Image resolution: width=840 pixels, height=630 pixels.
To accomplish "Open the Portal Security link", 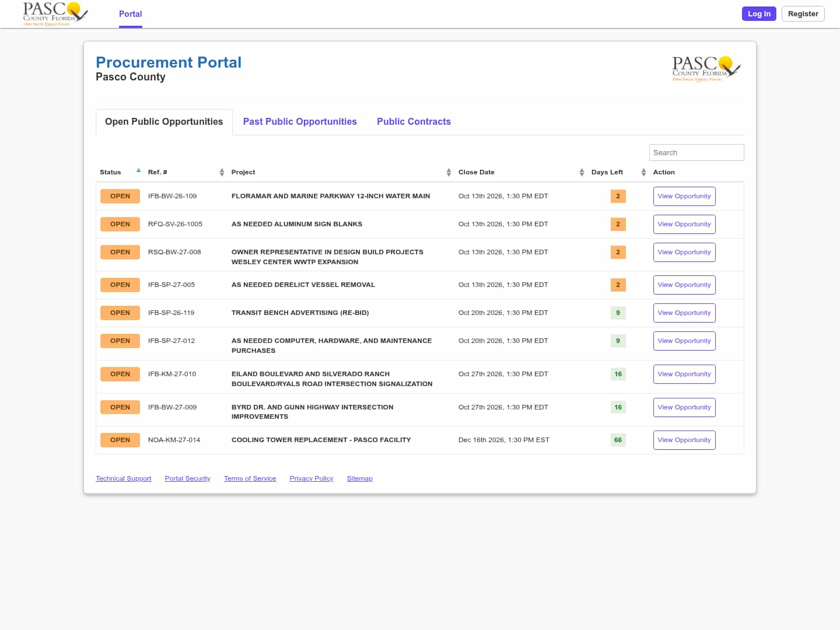I will click(187, 478).
